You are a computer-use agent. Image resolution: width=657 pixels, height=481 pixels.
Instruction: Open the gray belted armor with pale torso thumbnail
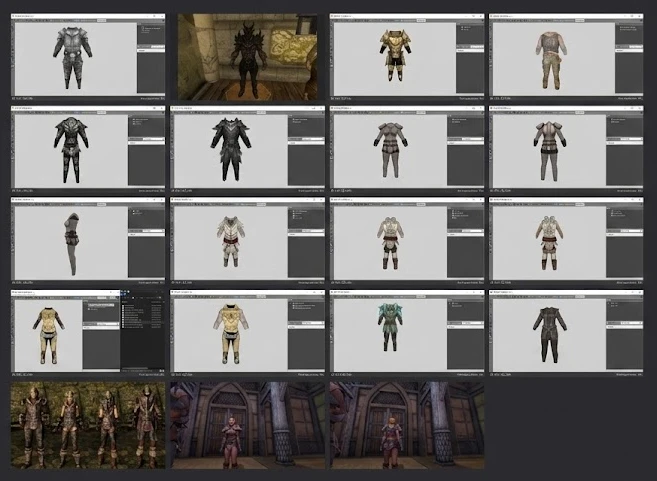[x=566, y=149]
